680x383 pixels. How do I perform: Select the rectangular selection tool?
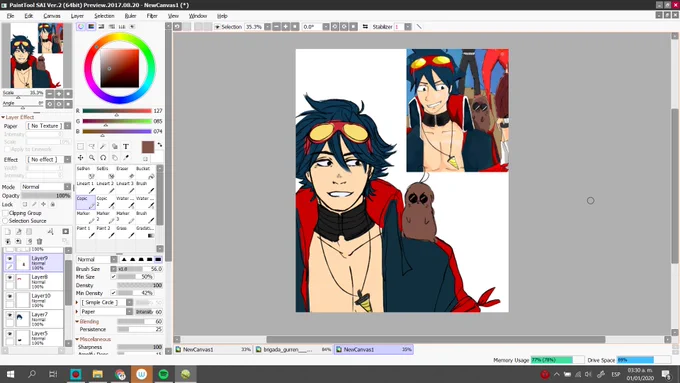[x=81, y=147]
